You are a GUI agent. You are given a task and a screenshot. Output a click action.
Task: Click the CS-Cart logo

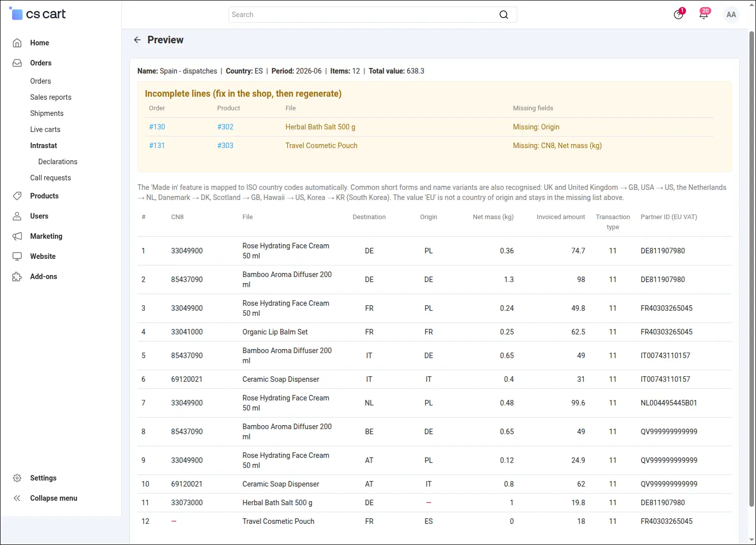pos(38,14)
